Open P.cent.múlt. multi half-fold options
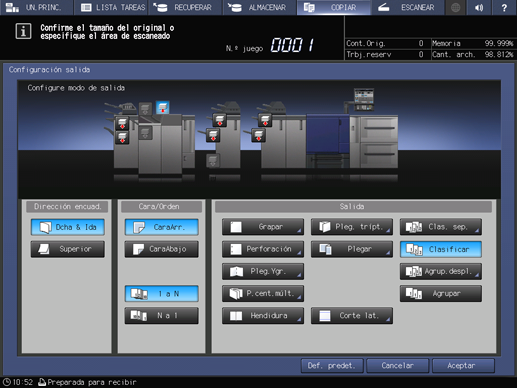Screen dimensions: 517x388 point(263,294)
